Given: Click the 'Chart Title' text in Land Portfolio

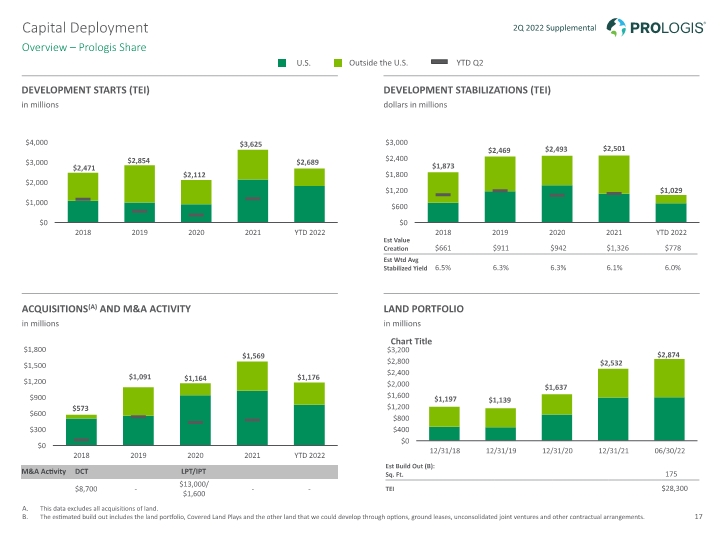Looking at the screenshot, I should pyautogui.click(x=411, y=341).
